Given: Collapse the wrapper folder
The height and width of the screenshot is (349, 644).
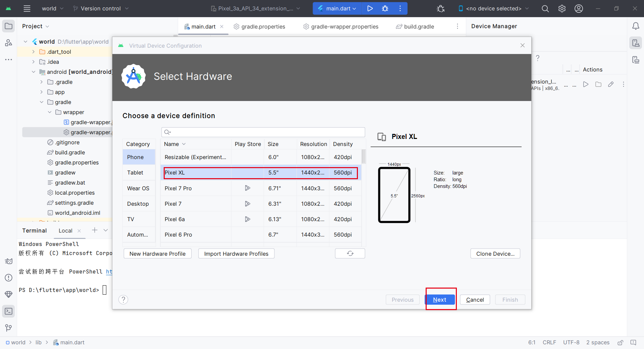Looking at the screenshot, I should 49,112.
